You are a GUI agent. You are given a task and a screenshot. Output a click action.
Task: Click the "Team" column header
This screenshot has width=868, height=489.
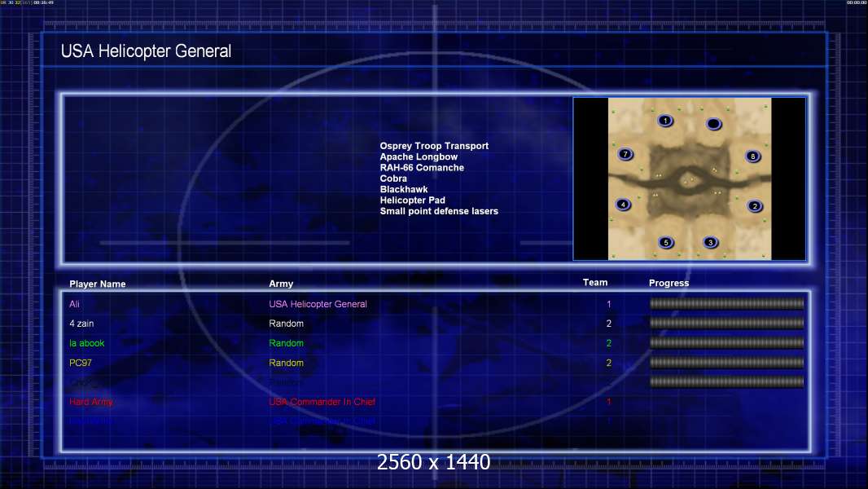pos(595,283)
